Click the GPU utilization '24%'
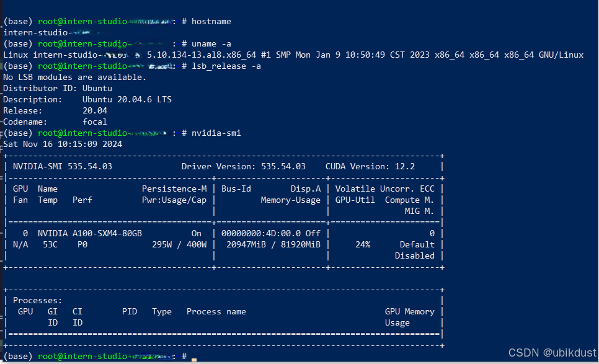Viewport: 599px width, 364px height. [363, 244]
